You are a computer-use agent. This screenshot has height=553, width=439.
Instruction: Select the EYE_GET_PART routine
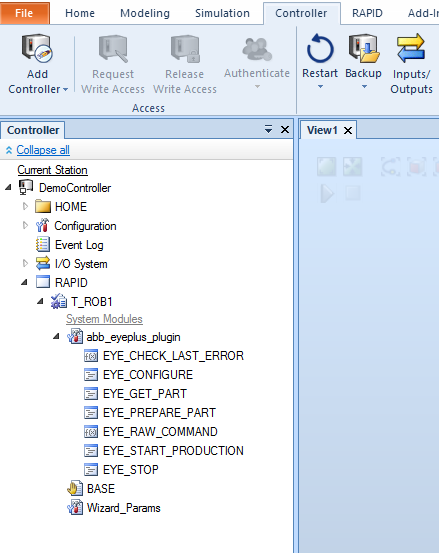(145, 394)
